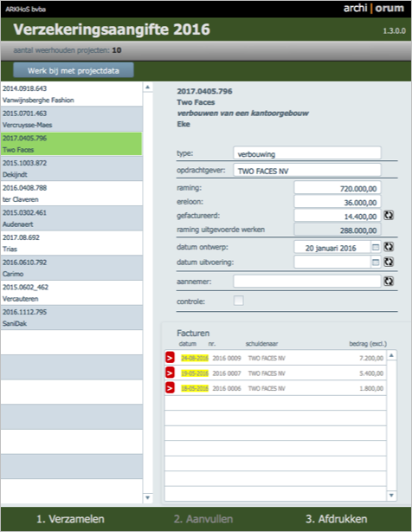This screenshot has width=412, height=532.
Task: Go to step 1. Verzamelen
Action: point(70,519)
